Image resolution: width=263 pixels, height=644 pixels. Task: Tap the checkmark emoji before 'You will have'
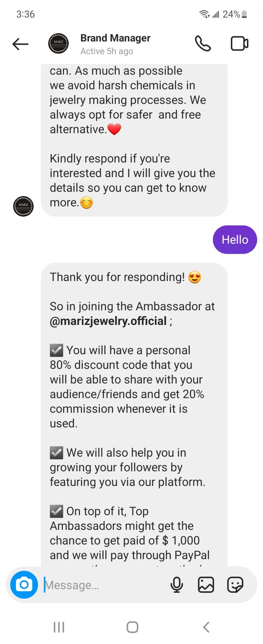tap(56, 350)
